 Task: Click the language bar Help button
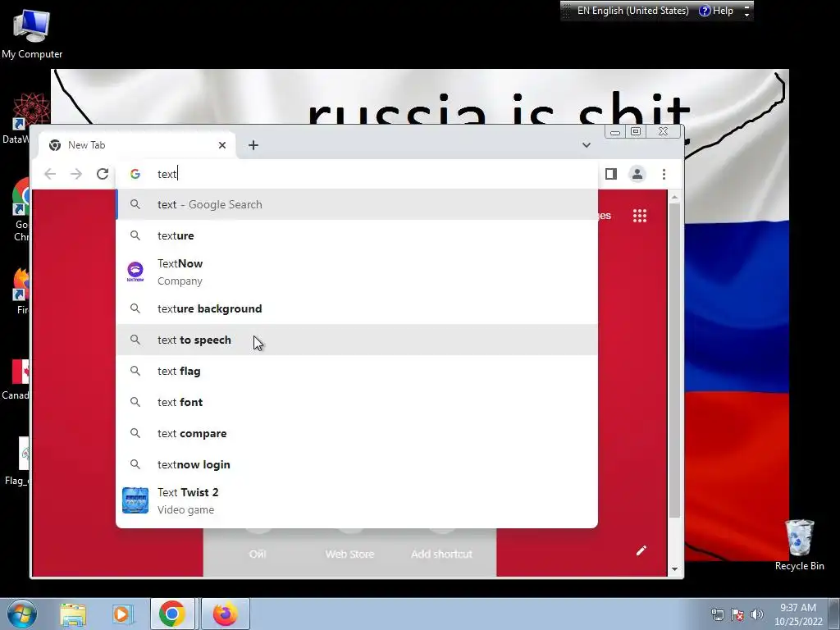[x=716, y=11]
